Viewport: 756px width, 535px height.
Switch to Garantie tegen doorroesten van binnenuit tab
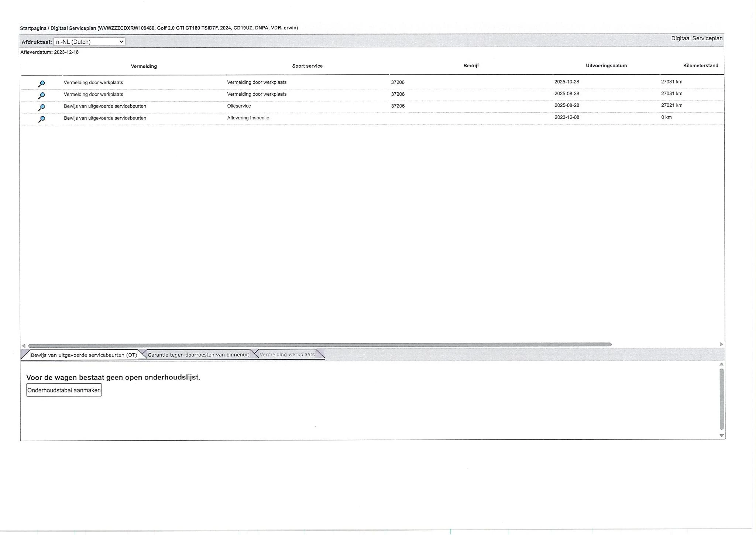point(198,355)
